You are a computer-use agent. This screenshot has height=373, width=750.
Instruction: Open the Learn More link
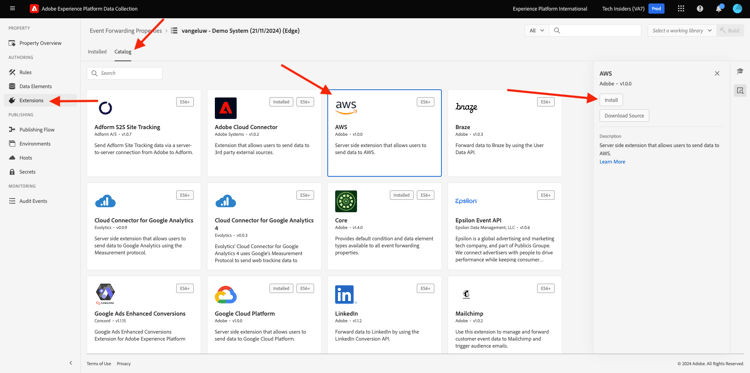tap(612, 162)
